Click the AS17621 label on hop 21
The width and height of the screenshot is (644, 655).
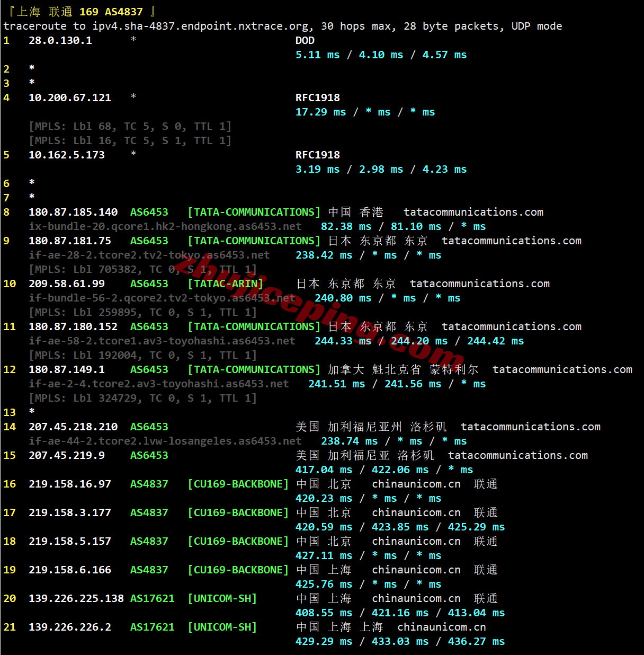153,627
